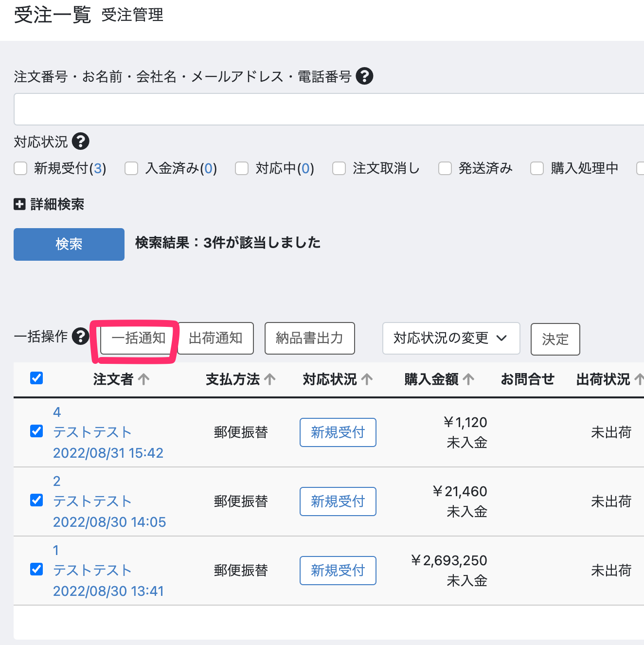Check the 発送済み filter checkbox
The image size is (644, 645).
pyautogui.click(x=445, y=168)
